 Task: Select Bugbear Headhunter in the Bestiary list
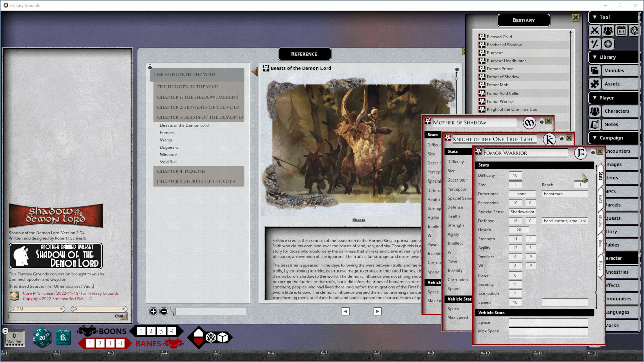506,61
